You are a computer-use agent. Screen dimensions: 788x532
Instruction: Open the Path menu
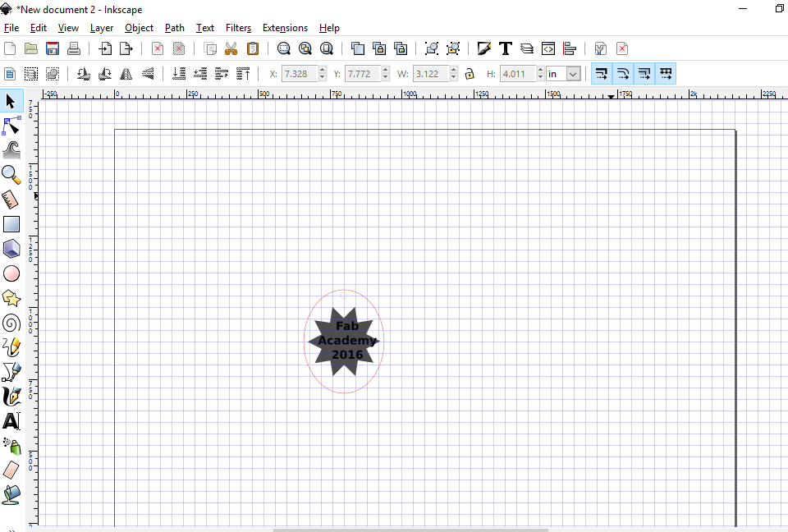pyautogui.click(x=174, y=28)
